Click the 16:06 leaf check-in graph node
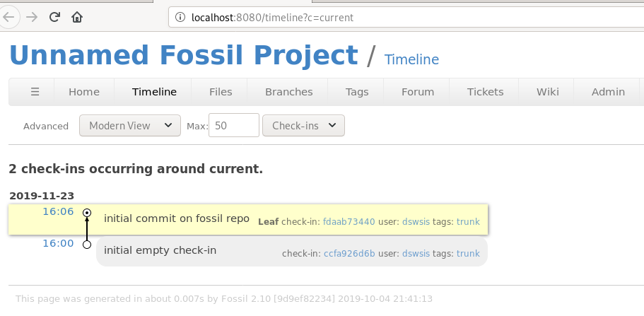644x316 pixels. pyautogui.click(x=87, y=212)
